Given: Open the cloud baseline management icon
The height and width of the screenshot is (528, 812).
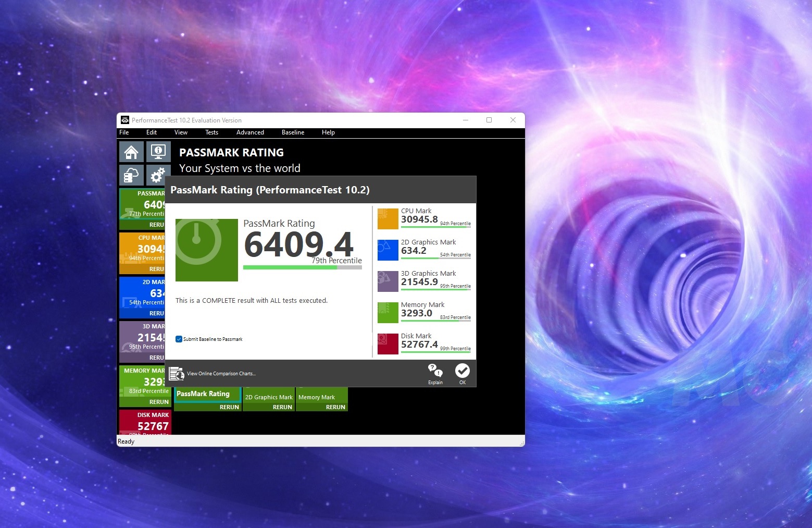Looking at the screenshot, I should pyautogui.click(x=131, y=176).
